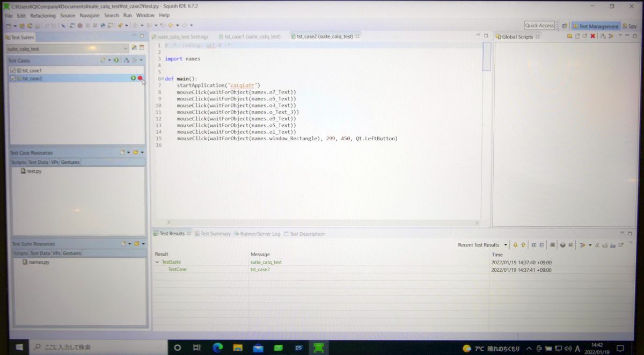Click the red record button for tst_case2

tap(140, 78)
